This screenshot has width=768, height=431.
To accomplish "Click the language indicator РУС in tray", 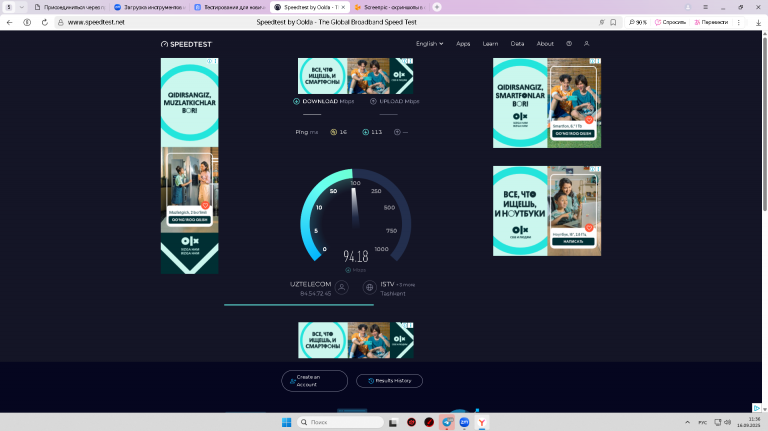I will pos(702,422).
